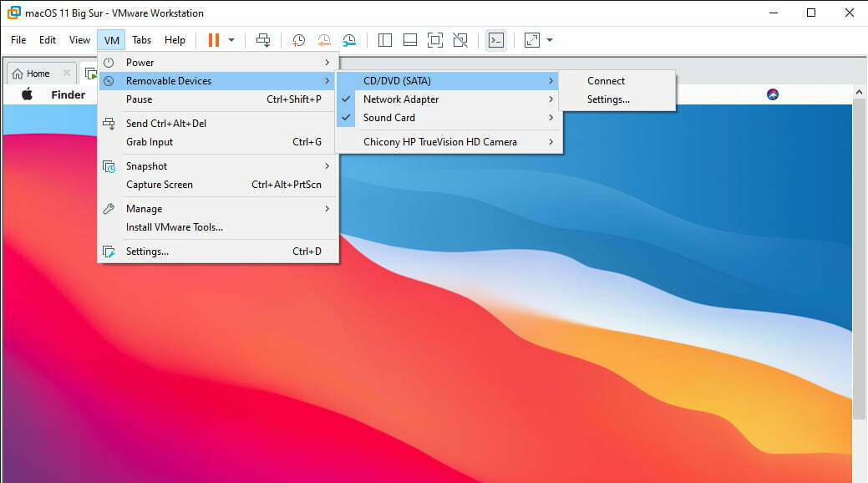
Task: Expand the Sound Card submenu arrow
Action: click(x=551, y=118)
